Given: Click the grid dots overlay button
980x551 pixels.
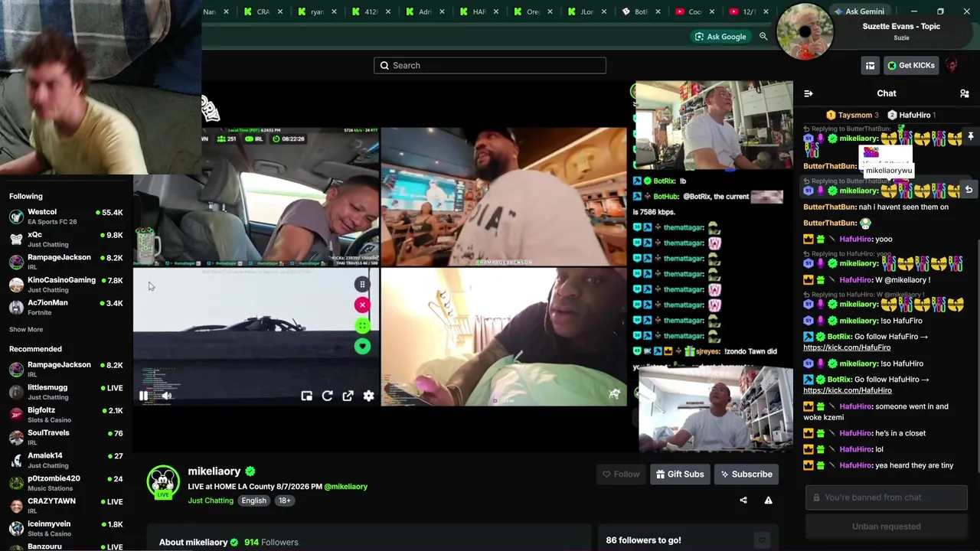Looking at the screenshot, I should [362, 285].
